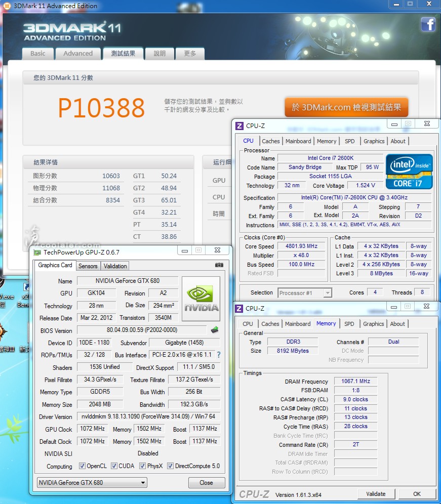The width and height of the screenshot is (441, 504).
Task: Open the Processor #1 selection dropdown
Action: (305, 293)
